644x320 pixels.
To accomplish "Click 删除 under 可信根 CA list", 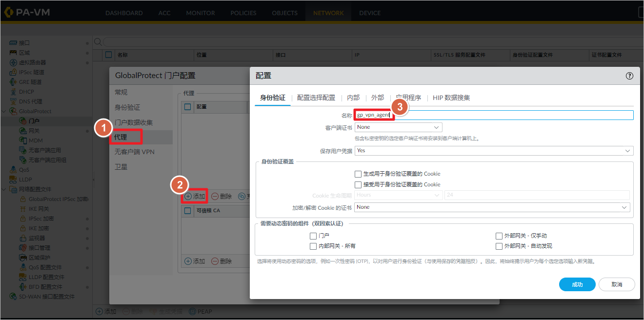I will 221,261.
